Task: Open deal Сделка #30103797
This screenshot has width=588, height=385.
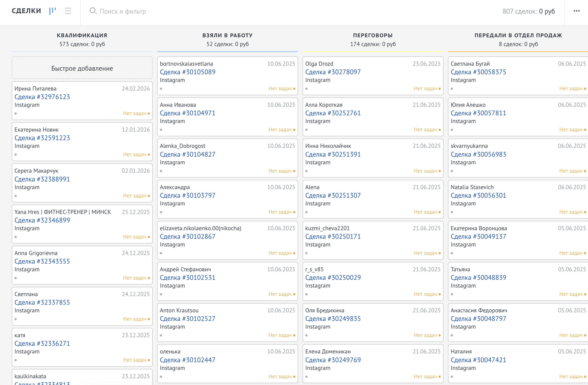Action: [x=187, y=195]
